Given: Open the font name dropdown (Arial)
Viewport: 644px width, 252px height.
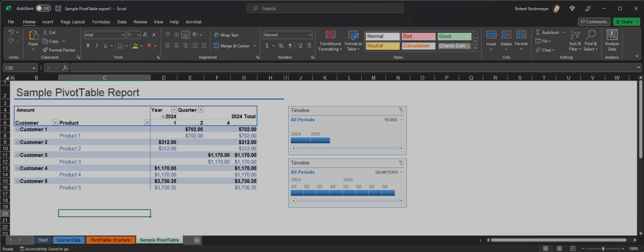Looking at the screenshot, I should click(123, 35).
